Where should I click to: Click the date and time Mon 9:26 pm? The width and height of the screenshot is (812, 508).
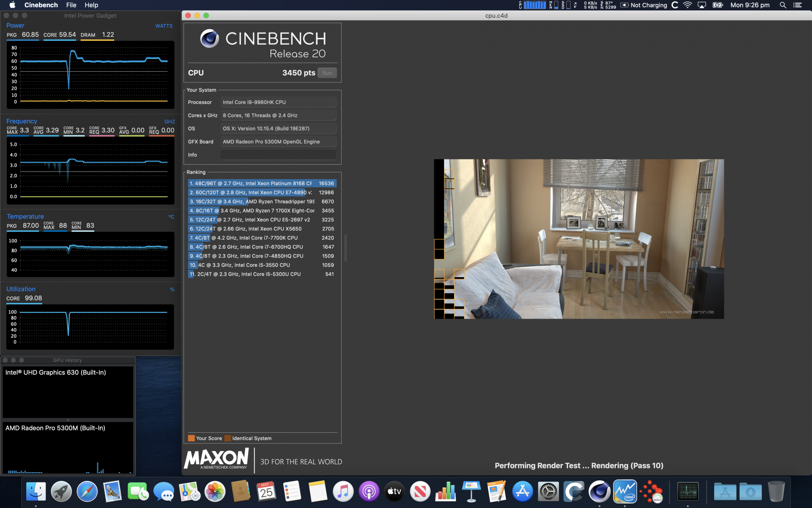[750, 5]
